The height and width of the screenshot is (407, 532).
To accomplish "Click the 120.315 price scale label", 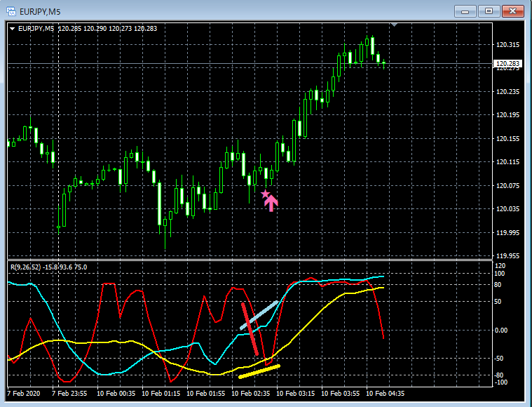I will point(507,45).
